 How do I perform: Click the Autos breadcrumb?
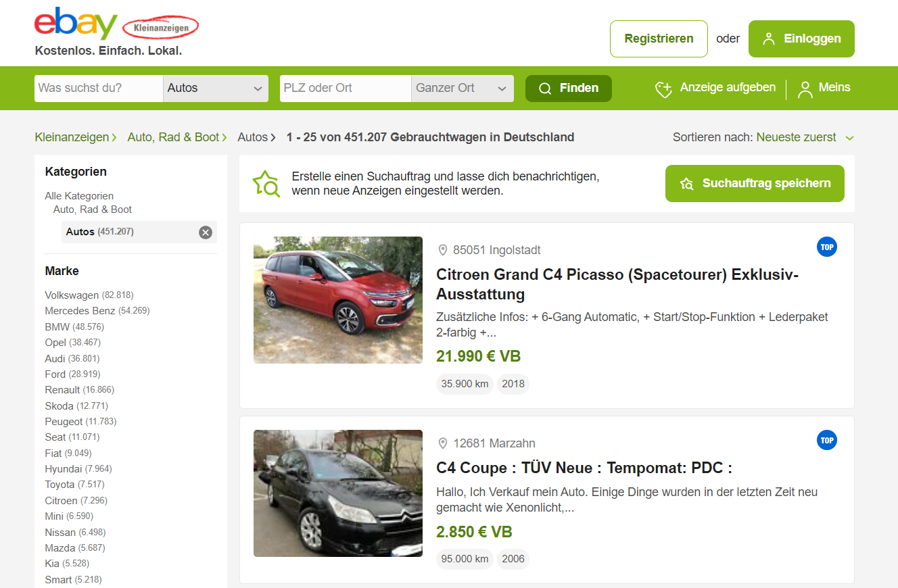(x=253, y=137)
